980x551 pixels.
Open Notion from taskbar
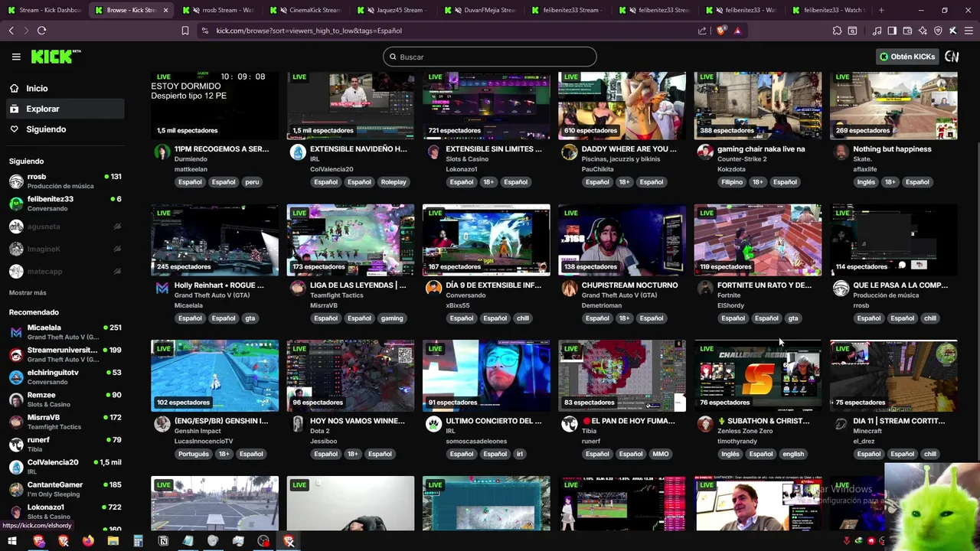point(163,541)
